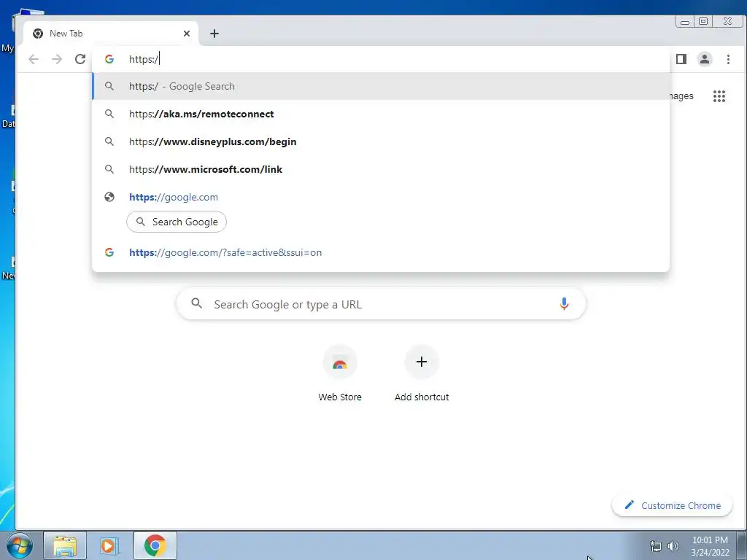Click the back navigation arrow
This screenshot has height=560, width=747.
point(34,59)
